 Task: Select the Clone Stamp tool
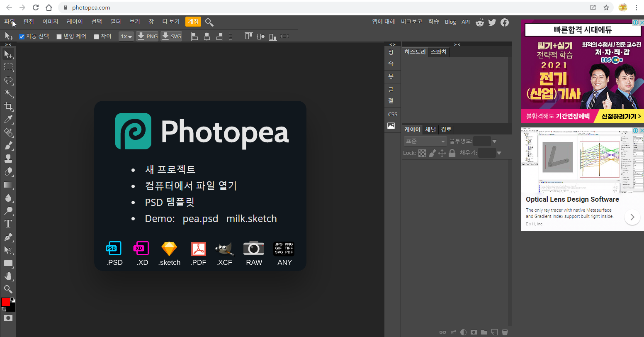(8, 159)
